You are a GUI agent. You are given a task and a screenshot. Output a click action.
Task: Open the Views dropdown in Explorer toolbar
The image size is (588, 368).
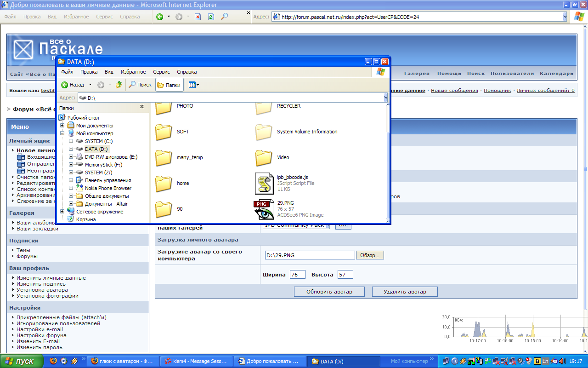click(193, 85)
